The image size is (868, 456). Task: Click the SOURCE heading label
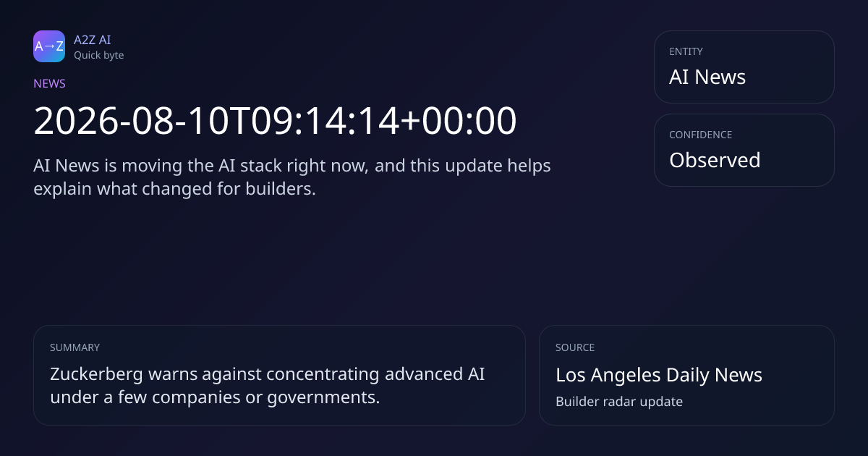point(575,347)
